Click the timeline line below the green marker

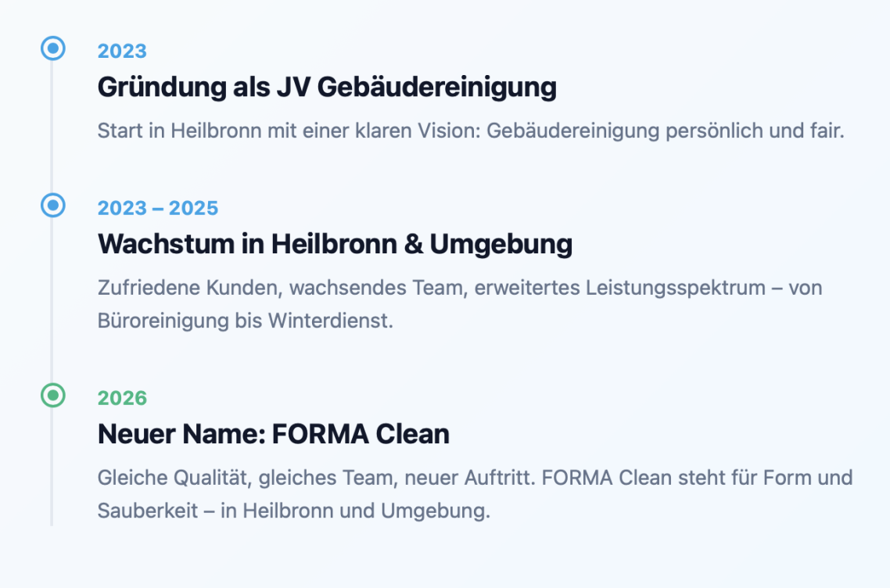pyautogui.click(x=52, y=469)
